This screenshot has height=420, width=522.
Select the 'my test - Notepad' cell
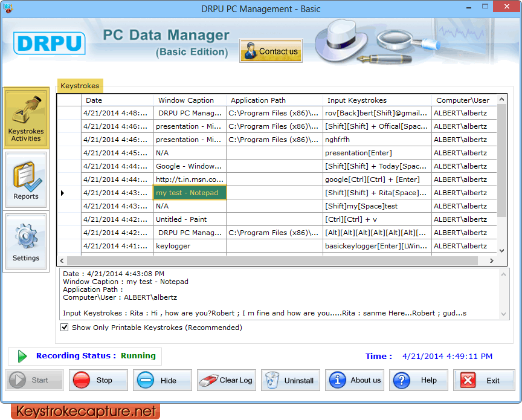pyautogui.click(x=190, y=193)
